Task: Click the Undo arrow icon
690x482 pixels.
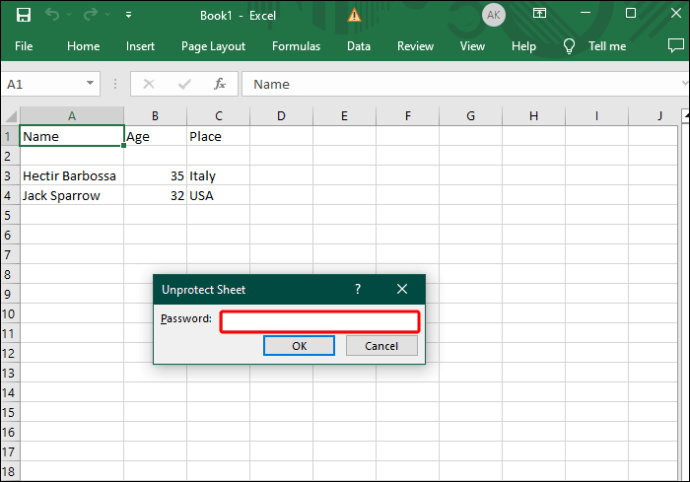Action: pos(52,15)
